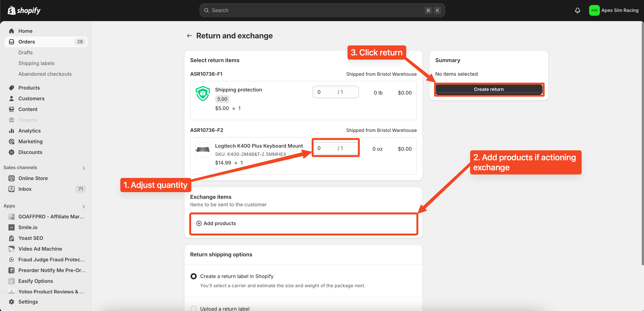Expand the Apps section chevron
The image size is (644, 311).
[x=83, y=207]
